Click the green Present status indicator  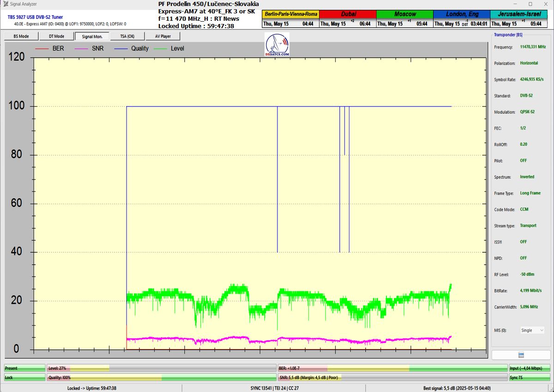(24, 368)
